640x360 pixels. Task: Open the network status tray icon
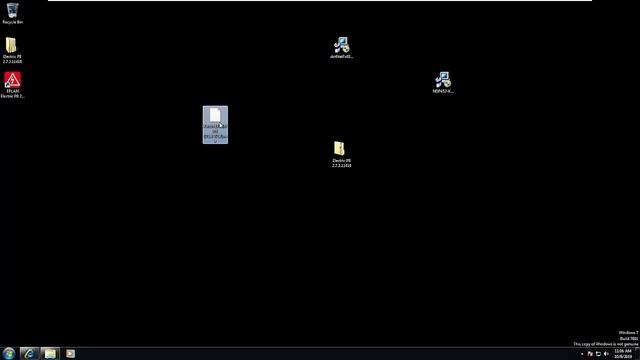[x=598, y=354]
